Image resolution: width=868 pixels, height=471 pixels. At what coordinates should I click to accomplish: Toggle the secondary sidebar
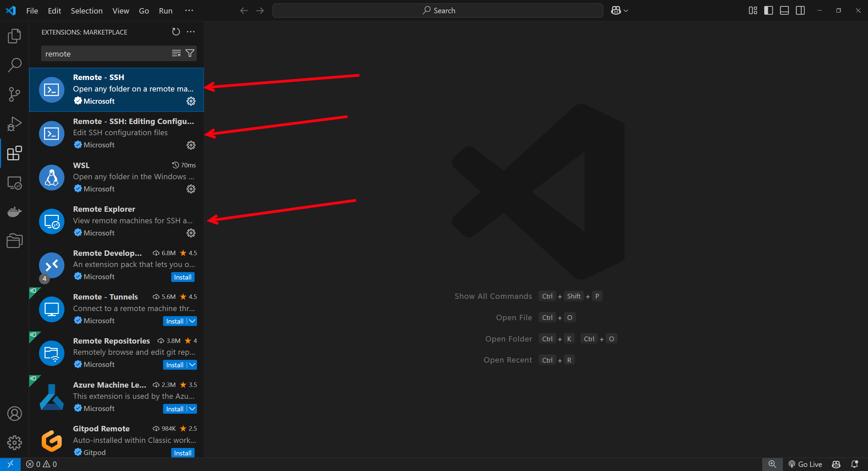point(800,10)
